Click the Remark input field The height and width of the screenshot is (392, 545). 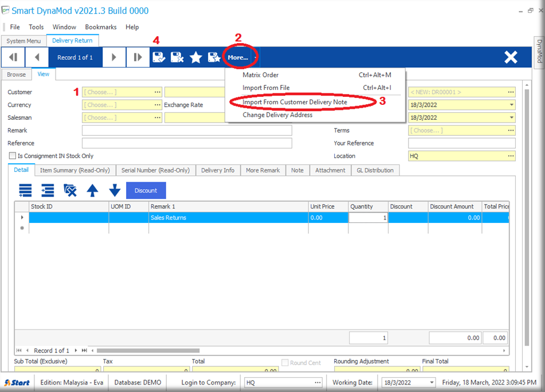[x=187, y=131]
